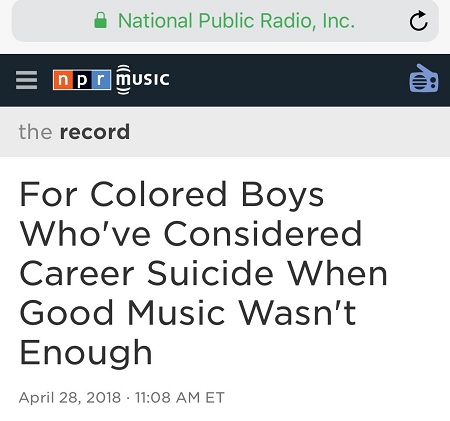Viewport: 450px width, 421px height.
Task: Tap the green padlock security icon
Action: pos(100,20)
